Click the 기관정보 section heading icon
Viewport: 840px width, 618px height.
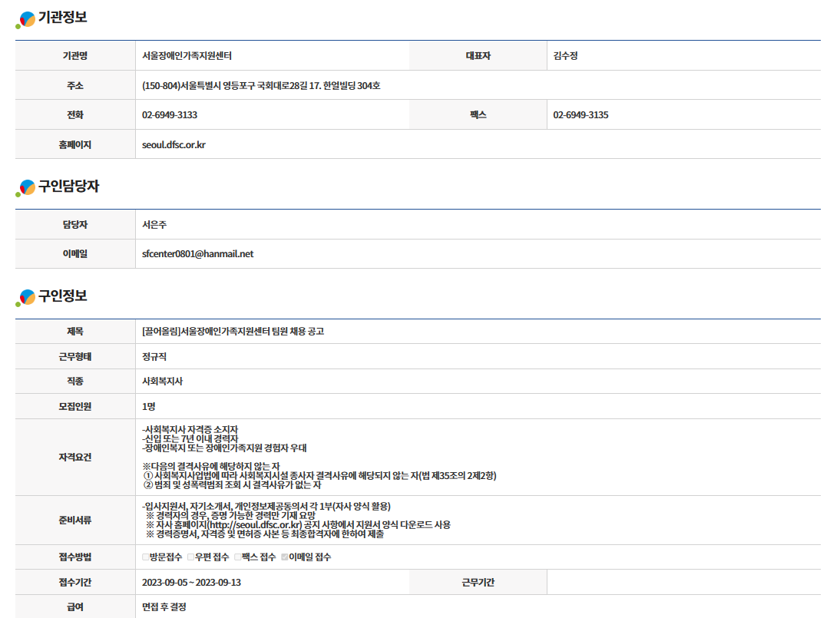pos(26,19)
